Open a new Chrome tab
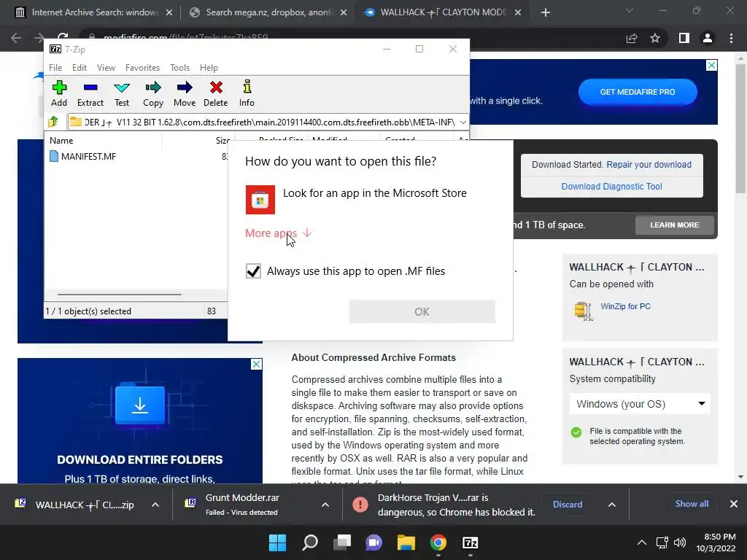This screenshot has height=560, width=747. click(x=546, y=12)
